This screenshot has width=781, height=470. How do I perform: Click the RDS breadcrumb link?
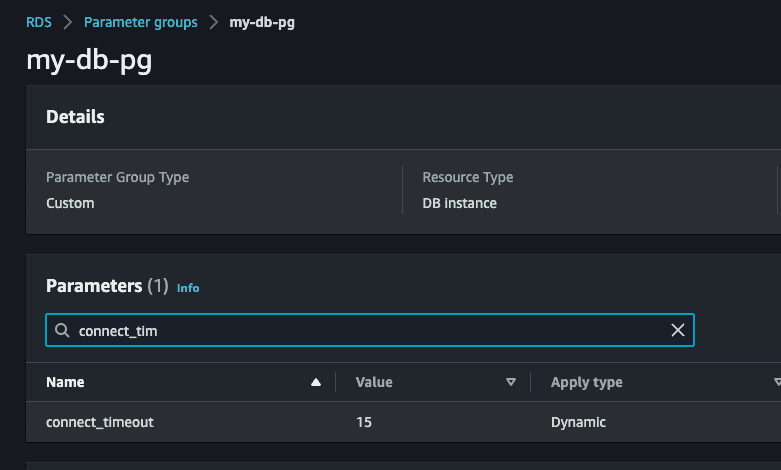point(39,22)
